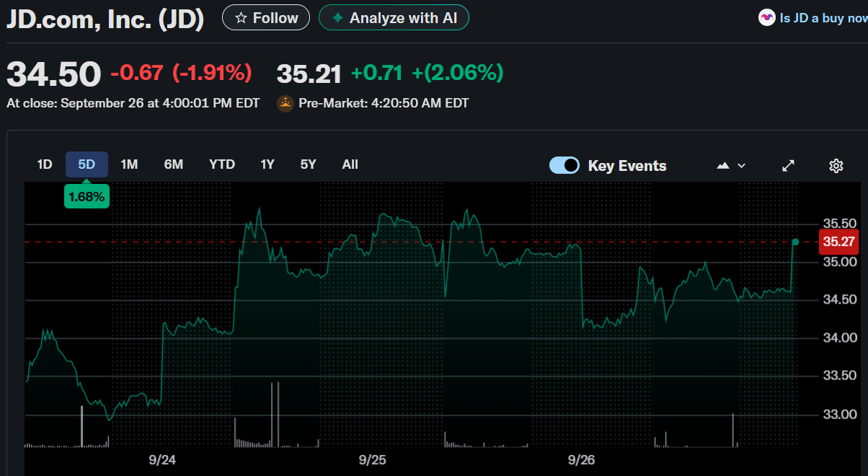The width and height of the screenshot is (868, 476).
Task: Follow JD.com stock with the Follow button
Action: 266,17
